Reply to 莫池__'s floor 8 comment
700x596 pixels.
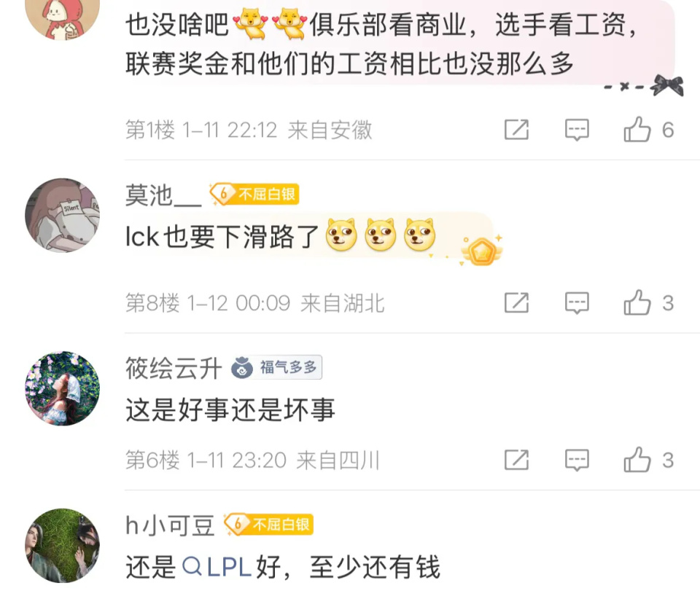[577, 303]
